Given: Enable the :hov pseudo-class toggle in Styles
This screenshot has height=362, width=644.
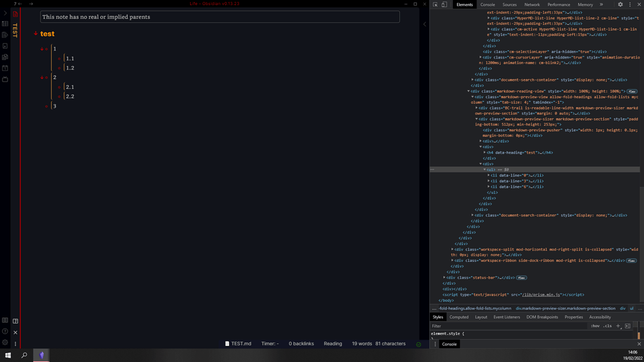Looking at the screenshot, I should 595,326.
